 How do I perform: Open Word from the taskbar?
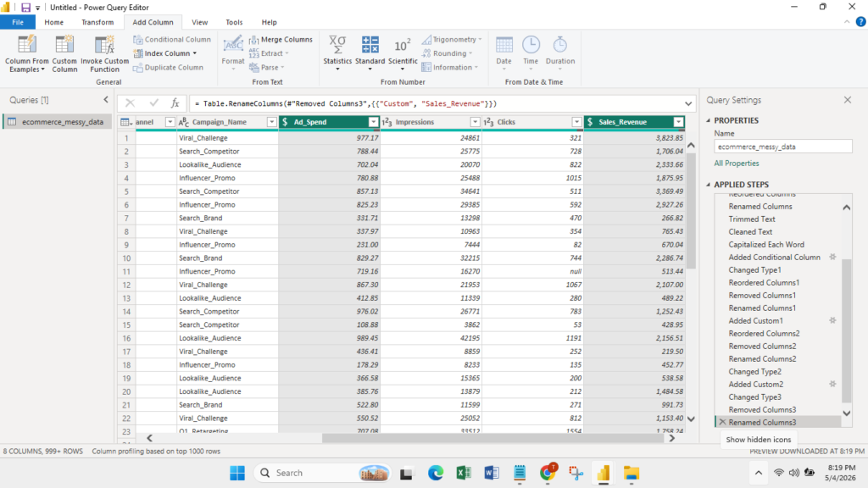491,473
